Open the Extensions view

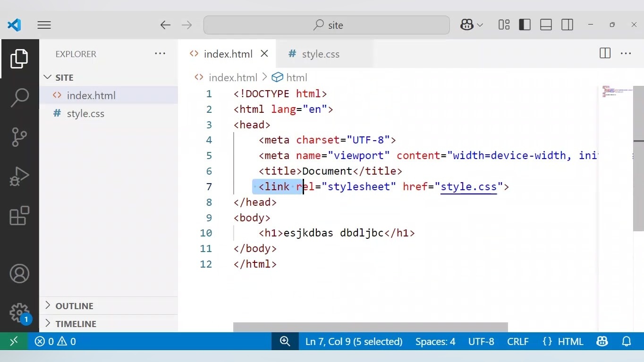tap(19, 216)
